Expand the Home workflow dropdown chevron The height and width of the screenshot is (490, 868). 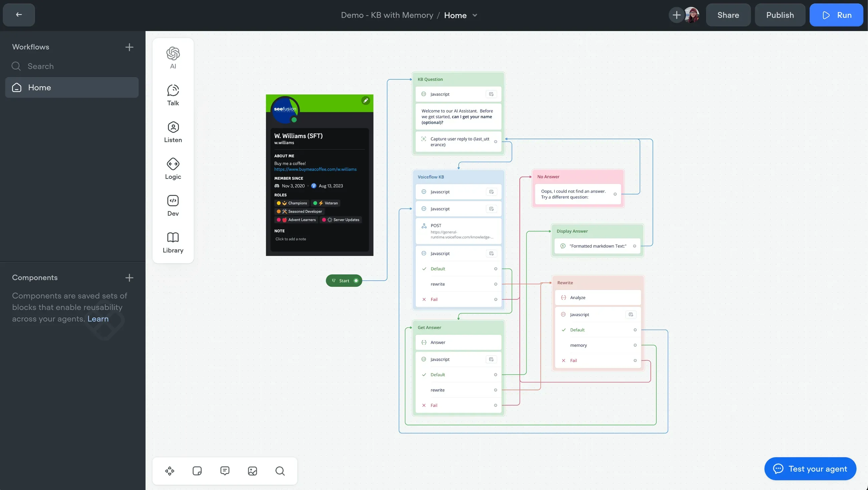coord(475,15)
